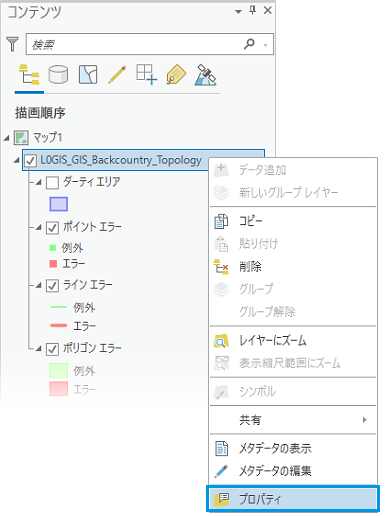Collapse the ポリゴン エラー legend
Viewport: 386px width, 516px height.
tap(39, 349)
